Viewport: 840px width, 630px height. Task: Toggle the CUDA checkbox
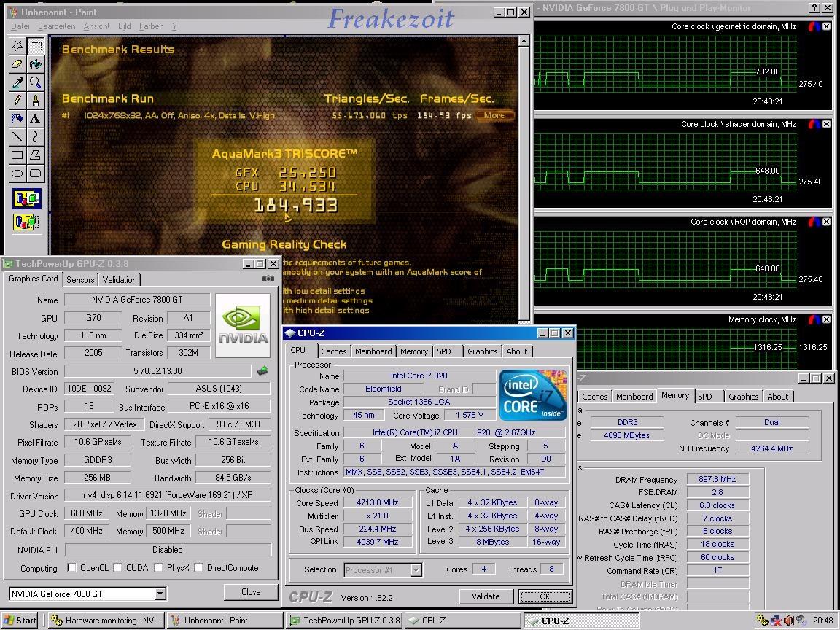pyautogui.click(x=117, y=568)
